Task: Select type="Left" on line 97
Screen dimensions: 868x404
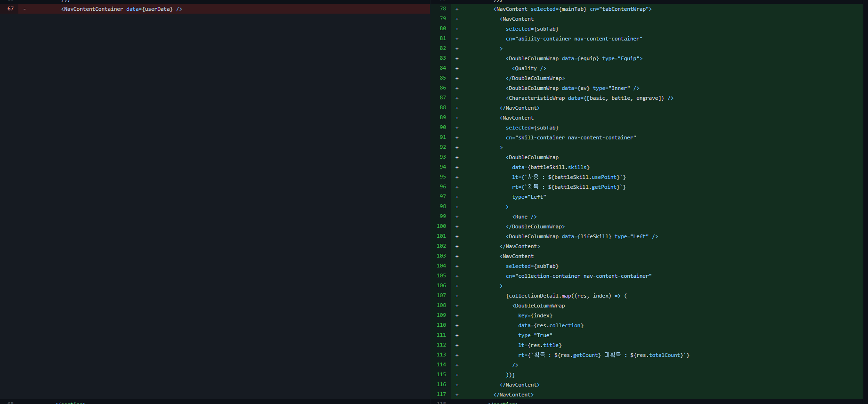Action: pyautogui.click(x=529, y=197)
